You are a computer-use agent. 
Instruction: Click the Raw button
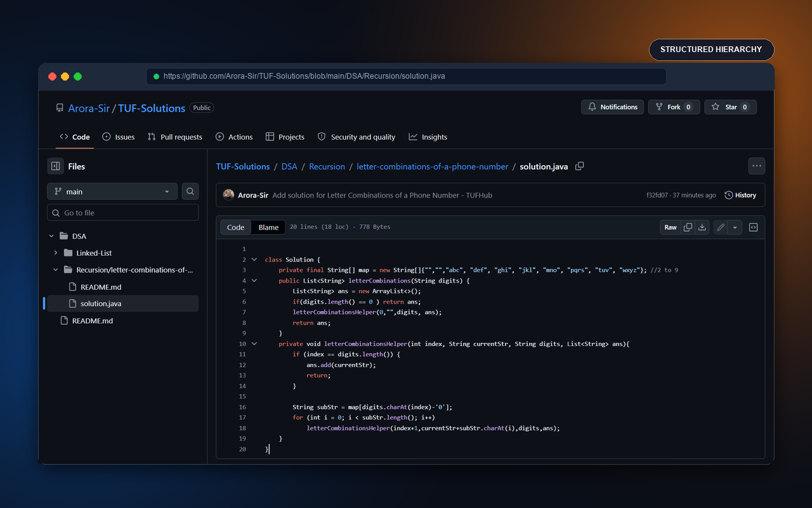click(x=671, y=227)
